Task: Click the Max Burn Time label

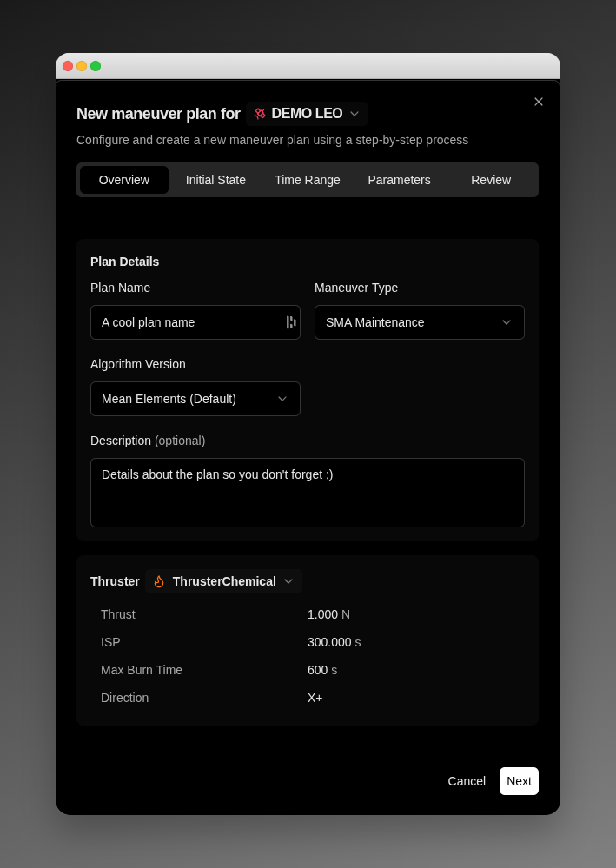Action: (141, 670)
